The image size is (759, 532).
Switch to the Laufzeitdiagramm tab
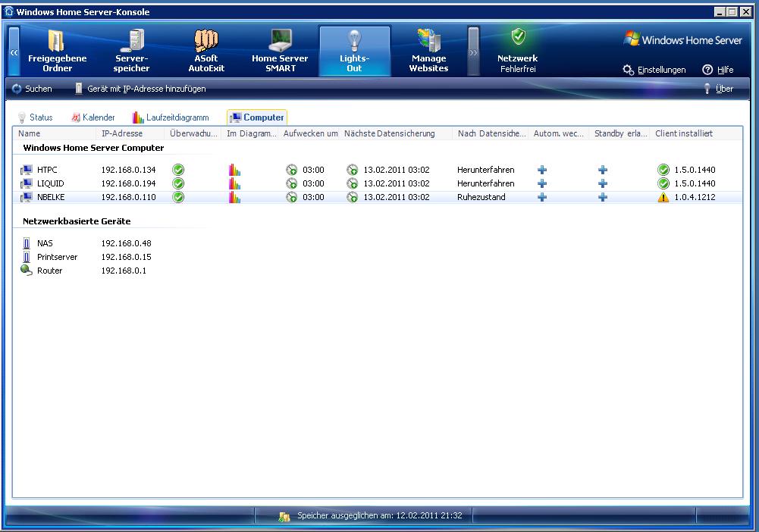coord(171,117)
